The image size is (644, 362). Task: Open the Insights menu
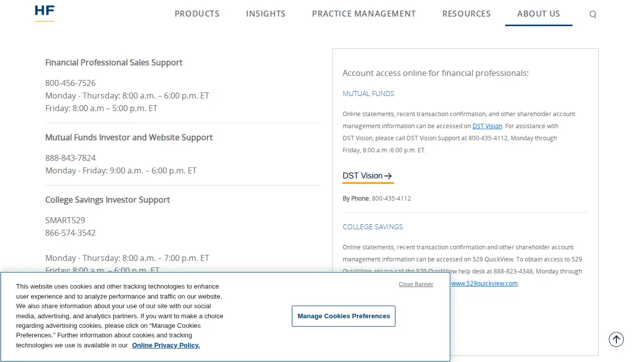click(266, 14)
